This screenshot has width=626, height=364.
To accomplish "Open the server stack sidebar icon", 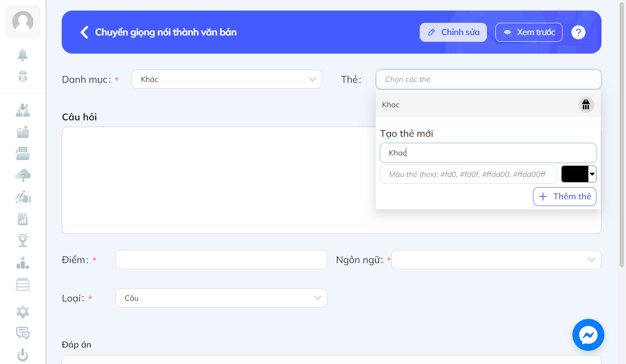I will (x=23, y=284).
